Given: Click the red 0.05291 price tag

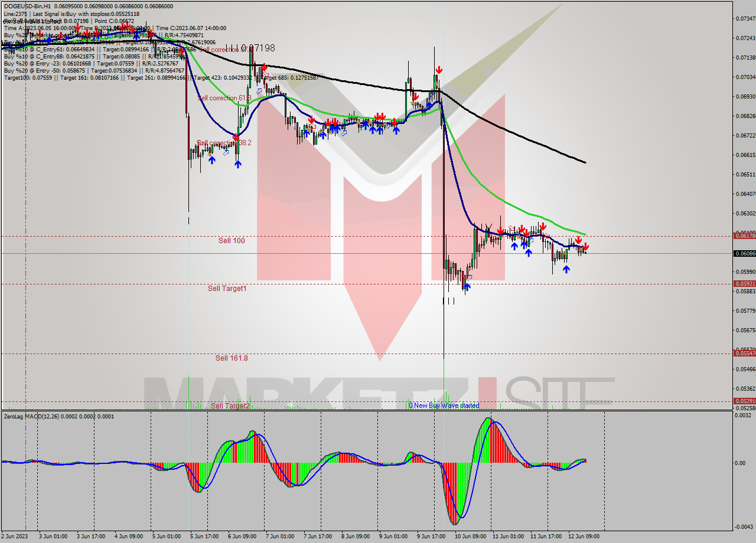Looking at the screenshot, I should click(x=744, y=401).
